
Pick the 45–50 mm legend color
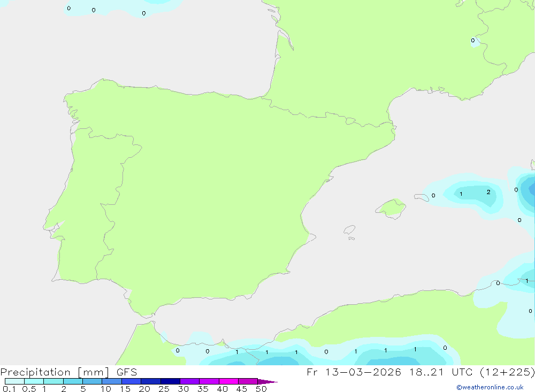(248, 381)
